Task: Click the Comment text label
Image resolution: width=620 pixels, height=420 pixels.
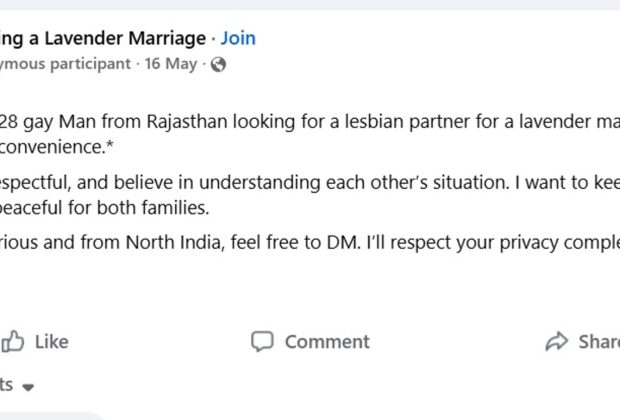Action: pos(327,342)
